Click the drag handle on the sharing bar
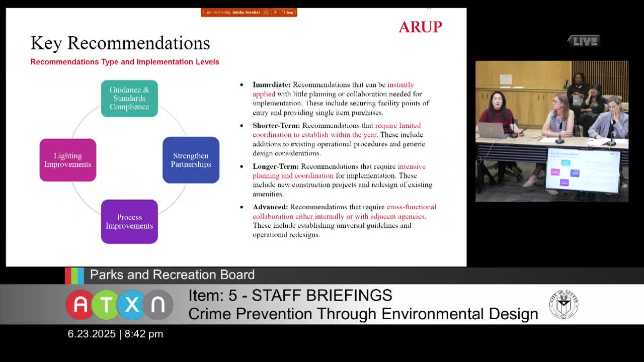This screenshot has width=644, height=362. pyautogui.click(x=203, y=13)
